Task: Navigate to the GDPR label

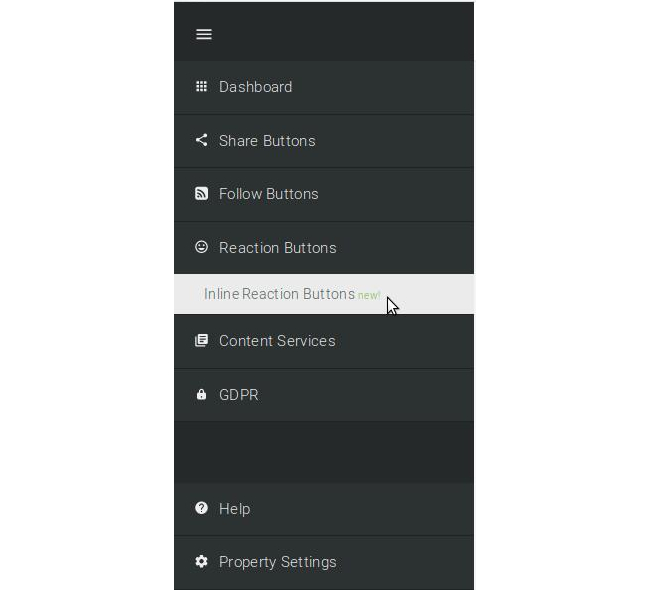Action: tap(239, 395)
